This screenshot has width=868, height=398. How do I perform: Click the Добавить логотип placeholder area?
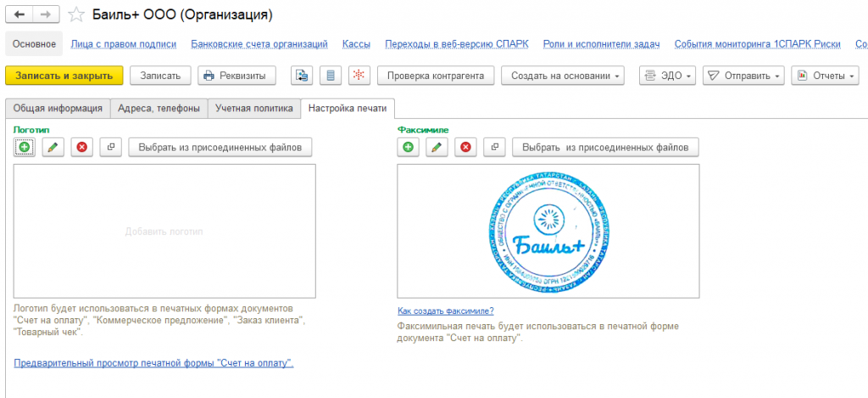point(164,231)
